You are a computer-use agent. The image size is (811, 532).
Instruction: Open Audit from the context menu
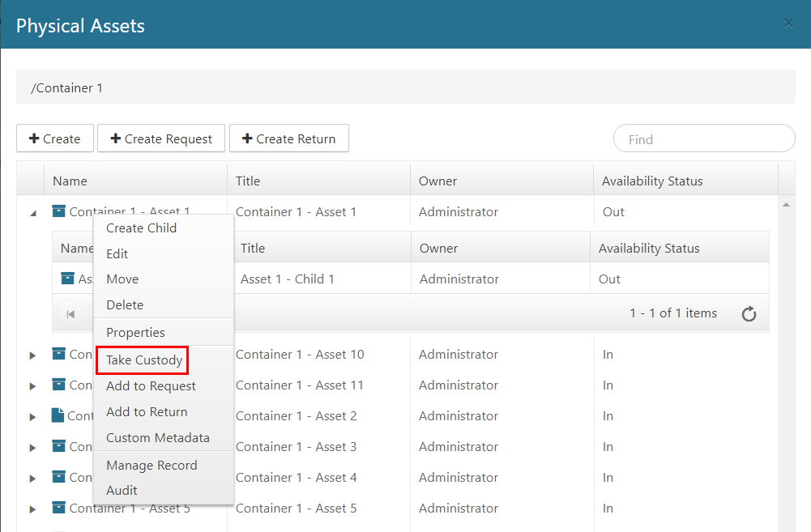pyautogui.click(x=122, y=490)
